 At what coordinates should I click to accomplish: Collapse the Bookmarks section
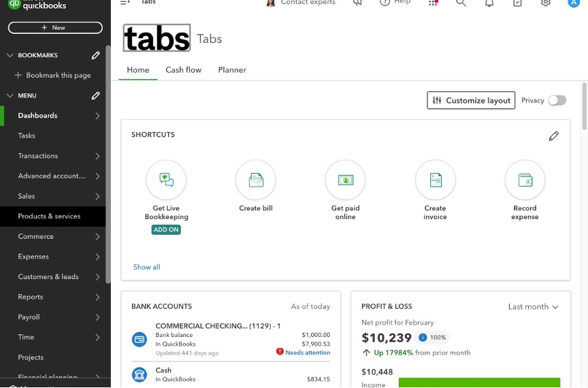(10, 55)
